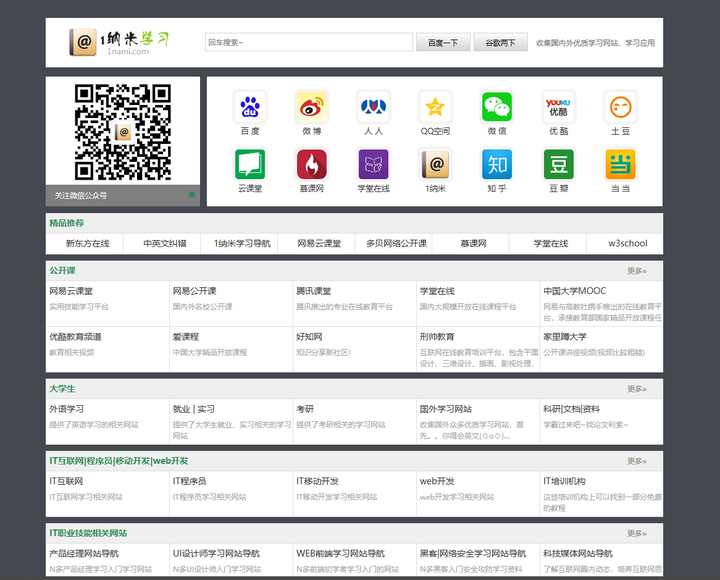Open the WEB前端学习网站导航 link
720x580 pixels.
[340, 553]
